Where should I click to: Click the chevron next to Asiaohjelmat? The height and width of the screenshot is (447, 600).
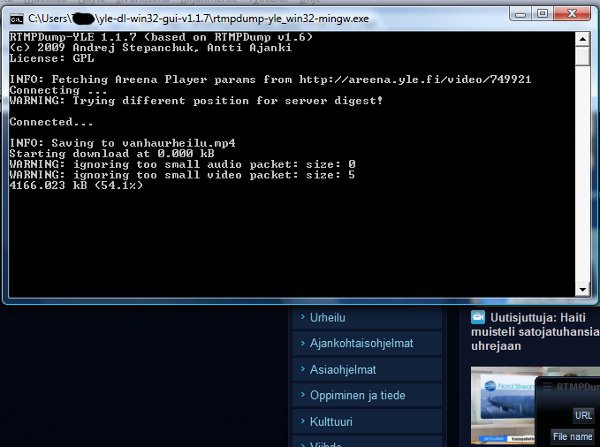tap(303, 369)
